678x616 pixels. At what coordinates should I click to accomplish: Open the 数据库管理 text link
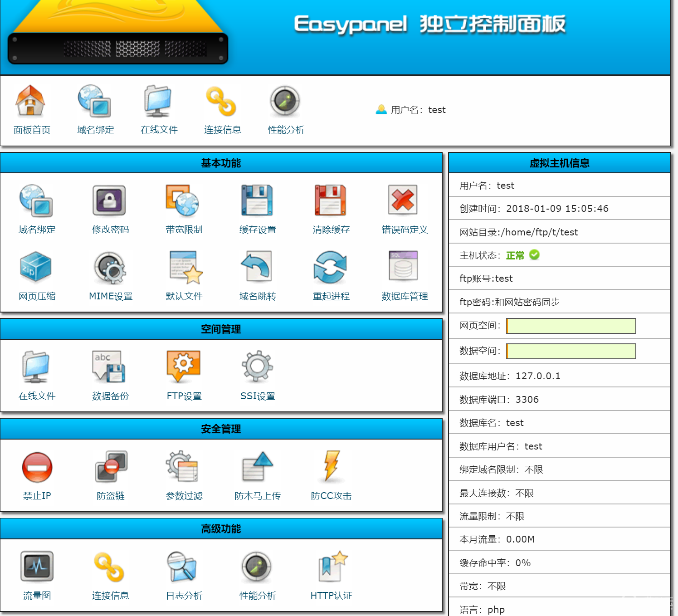pyautogui.click(x=405, y=296)
